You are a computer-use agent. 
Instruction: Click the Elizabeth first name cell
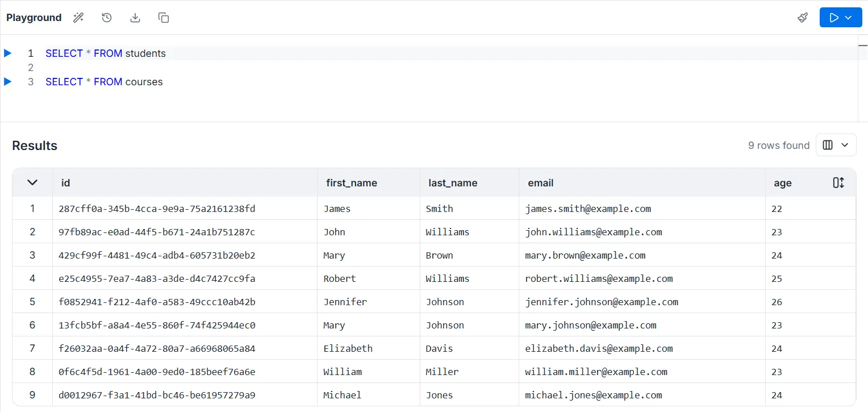pos(348,348)
